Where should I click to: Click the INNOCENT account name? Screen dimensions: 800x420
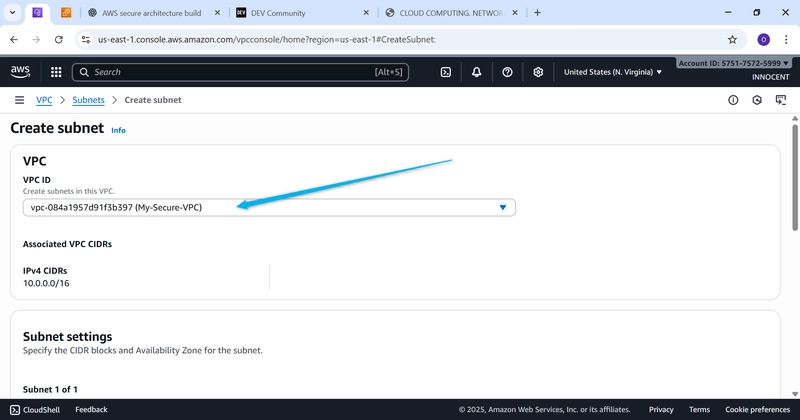coord(770,77)
